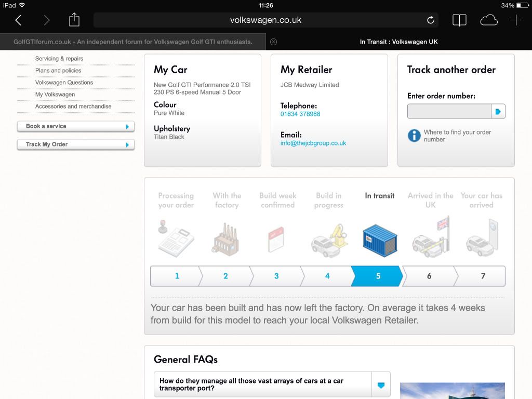Open the FAQ side photo thumbnail

453,391
